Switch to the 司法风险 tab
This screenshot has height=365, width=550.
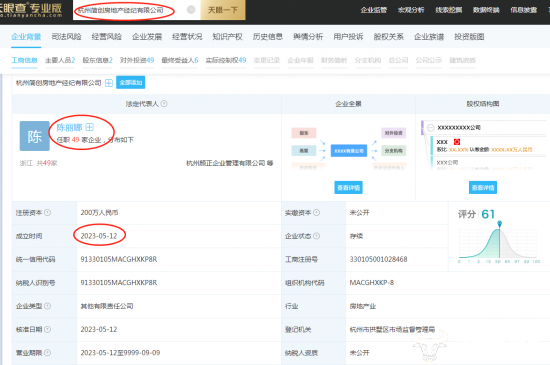(x=66, y=36)
